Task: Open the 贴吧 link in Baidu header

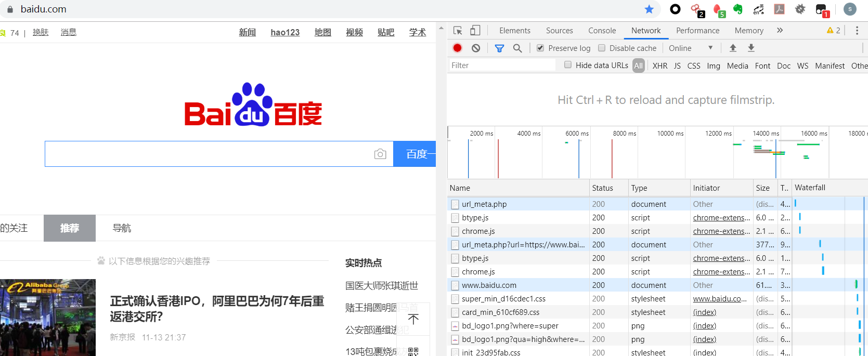Action: click(x=386, y=32)
